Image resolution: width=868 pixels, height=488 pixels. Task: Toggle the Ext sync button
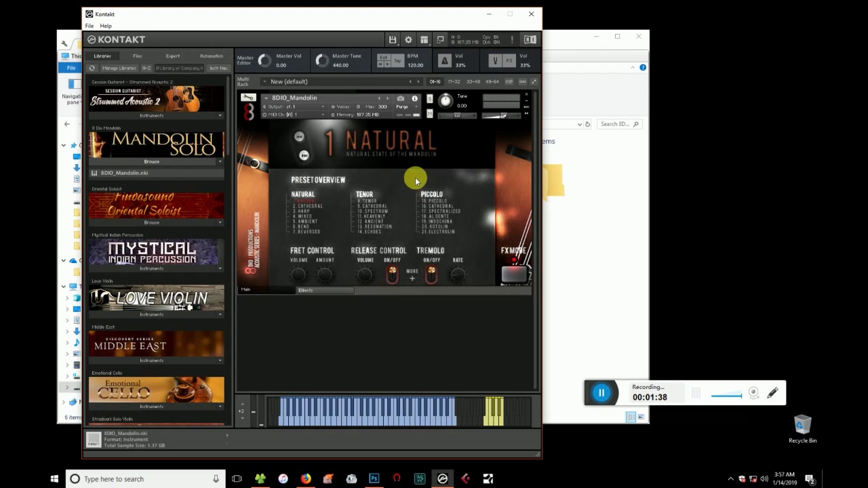384,58
